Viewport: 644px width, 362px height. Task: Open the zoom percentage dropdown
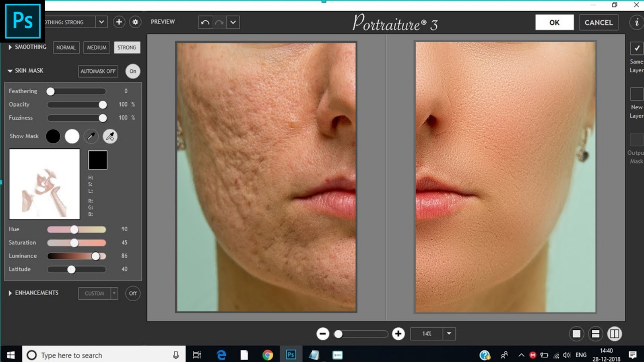point(449,334)
